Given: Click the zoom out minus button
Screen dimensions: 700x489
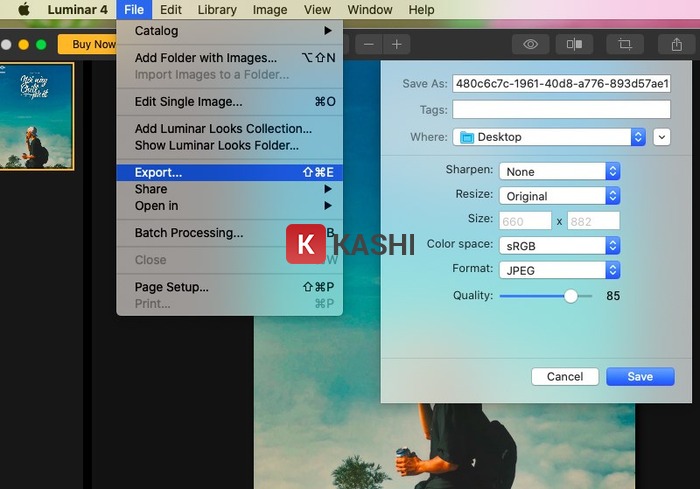Looking at the screenshot, I should point(369,44).
